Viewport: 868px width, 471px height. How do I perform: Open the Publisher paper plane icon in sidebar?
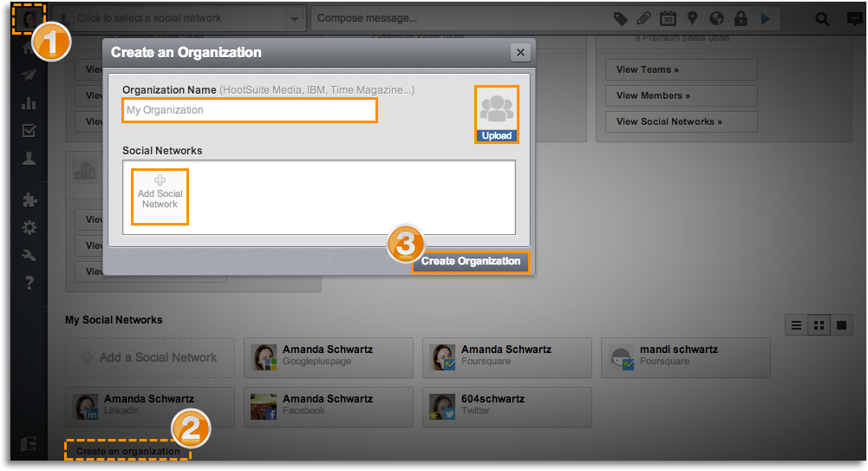point(29,75)
